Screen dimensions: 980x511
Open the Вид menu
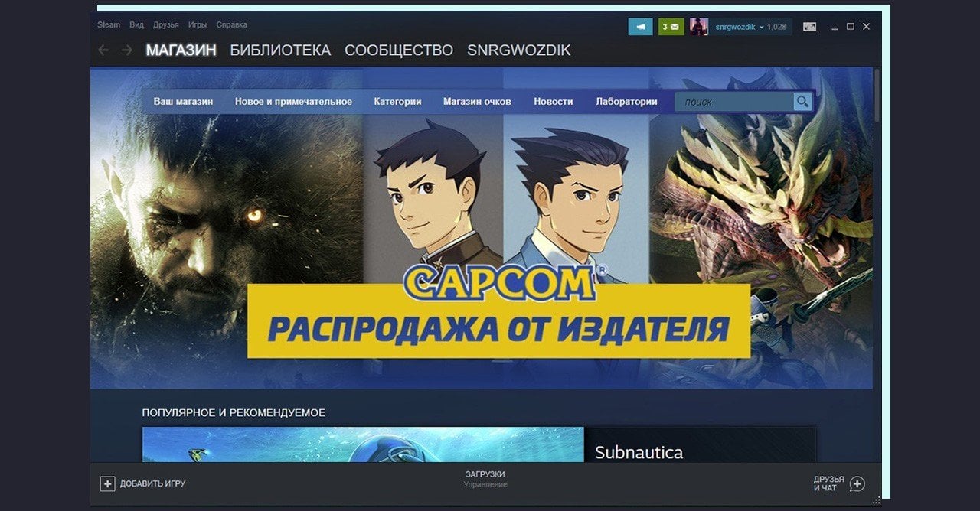[136, 25]
